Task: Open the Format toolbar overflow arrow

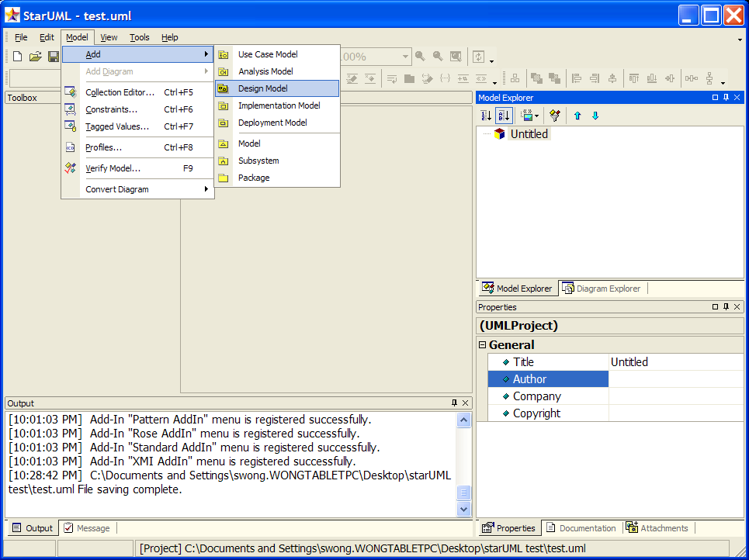Action: click(495, 83)
